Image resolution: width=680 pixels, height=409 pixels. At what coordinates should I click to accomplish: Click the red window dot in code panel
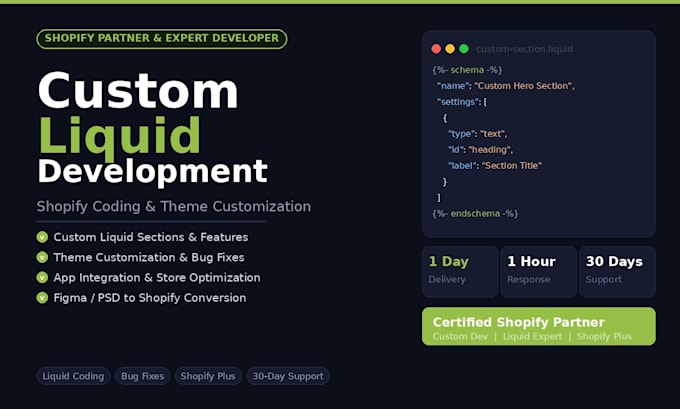(436, 49)
